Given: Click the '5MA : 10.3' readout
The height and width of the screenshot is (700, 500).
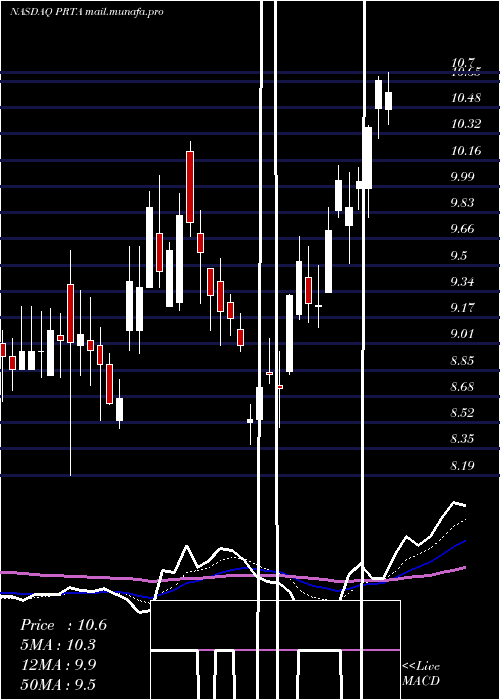Looking at the screenshot, I should pyautogui.click(x=58, y=645).
